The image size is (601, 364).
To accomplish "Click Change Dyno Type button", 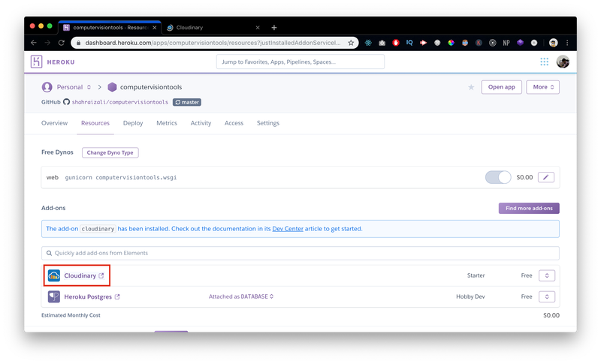I will coord(110,152).
